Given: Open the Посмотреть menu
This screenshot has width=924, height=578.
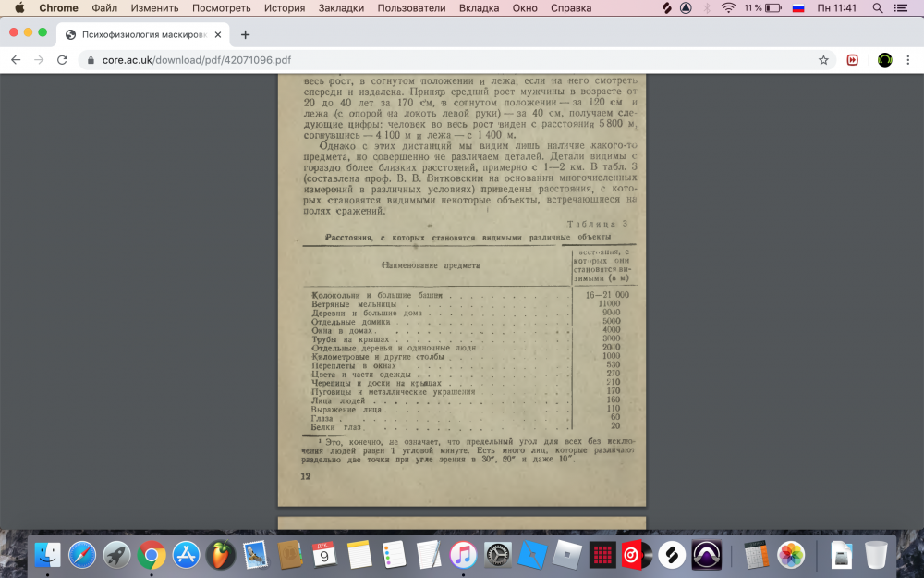Looking at the screenshot, I should tap(221, 8).
